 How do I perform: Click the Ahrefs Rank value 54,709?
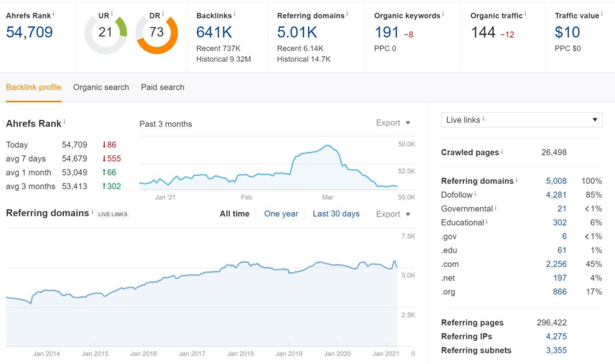click(x=29, y=32)
